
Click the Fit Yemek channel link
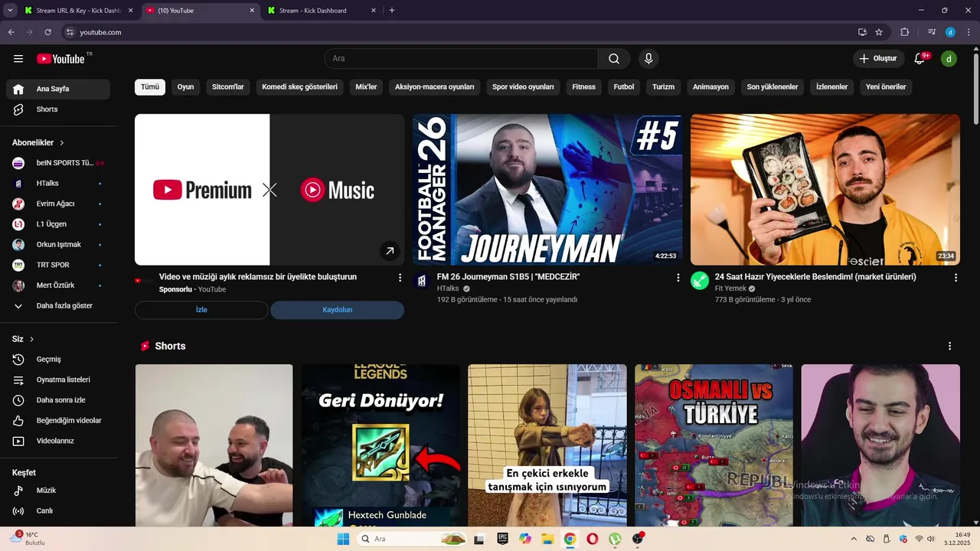click(729, 289)
